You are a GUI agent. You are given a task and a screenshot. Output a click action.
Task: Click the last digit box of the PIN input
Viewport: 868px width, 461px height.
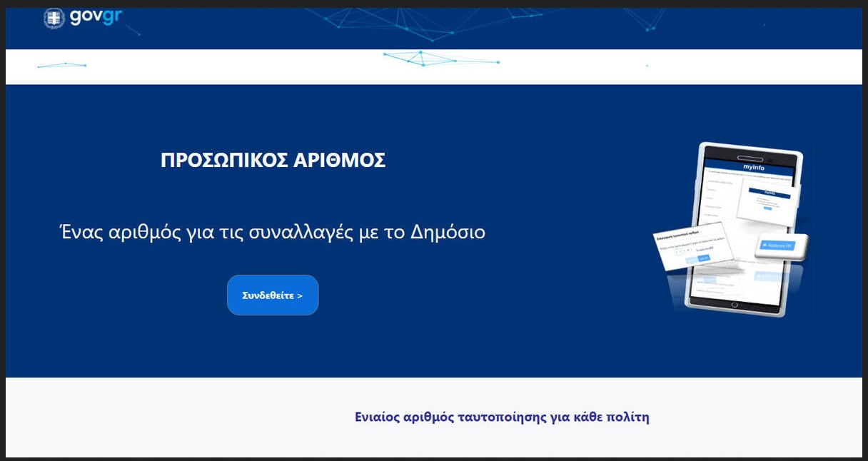(x=692, y=250)
